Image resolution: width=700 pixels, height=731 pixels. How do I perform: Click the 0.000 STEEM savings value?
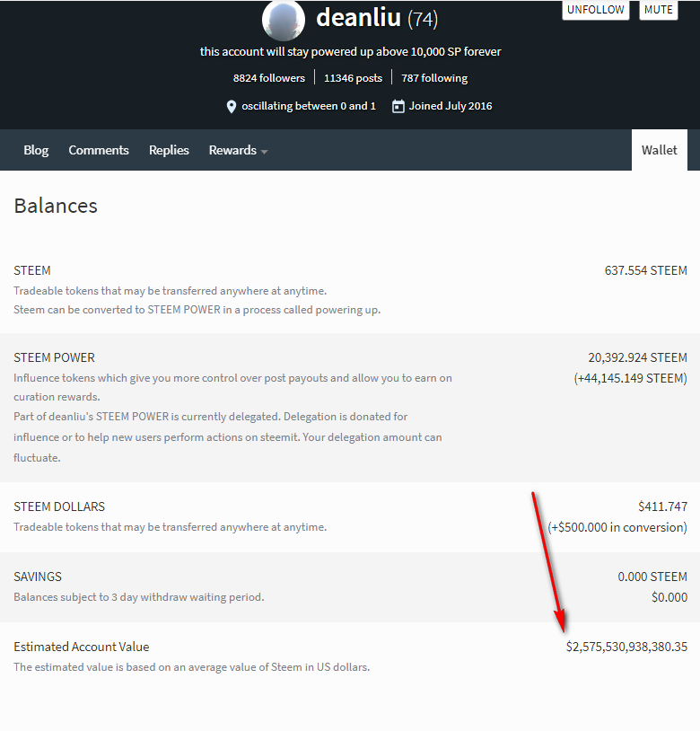[x=652, y=577]
